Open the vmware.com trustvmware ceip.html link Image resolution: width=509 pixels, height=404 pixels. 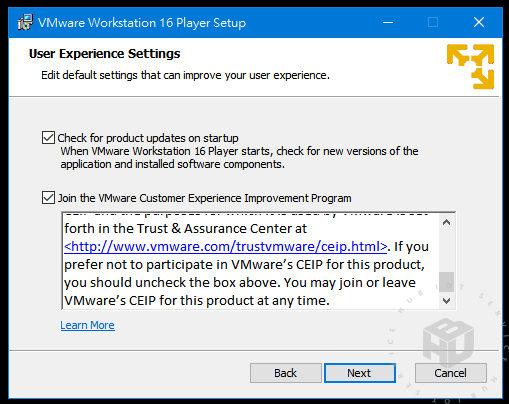[226, 246]
